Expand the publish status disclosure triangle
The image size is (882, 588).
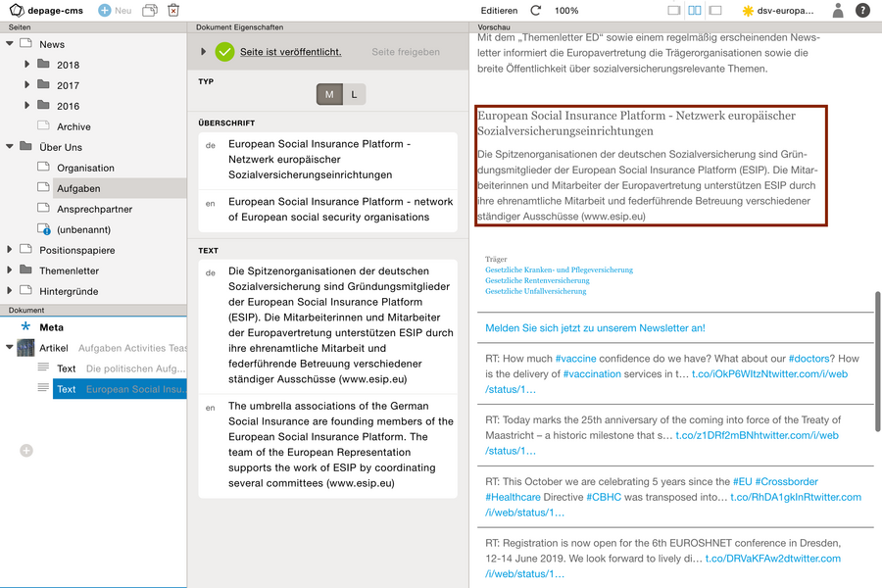point(203,52)
